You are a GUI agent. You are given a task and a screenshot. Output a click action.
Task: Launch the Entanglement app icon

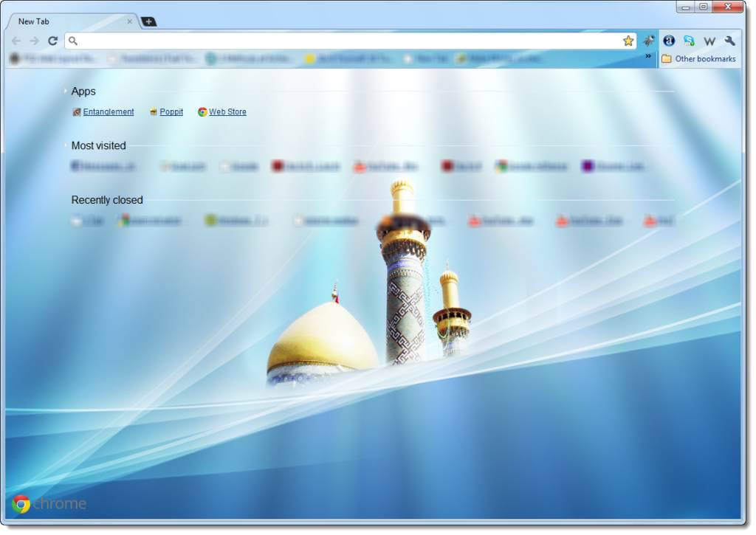[76, 111]
